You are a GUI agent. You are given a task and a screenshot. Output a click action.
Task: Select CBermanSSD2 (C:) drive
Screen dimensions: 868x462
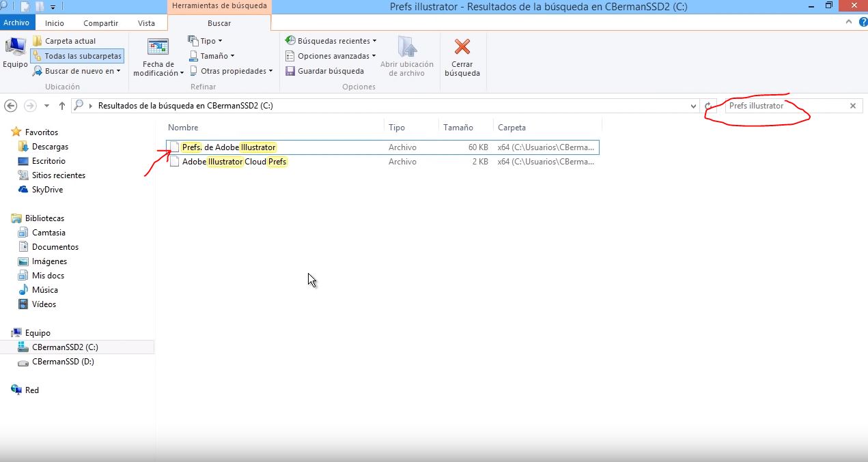65,347
